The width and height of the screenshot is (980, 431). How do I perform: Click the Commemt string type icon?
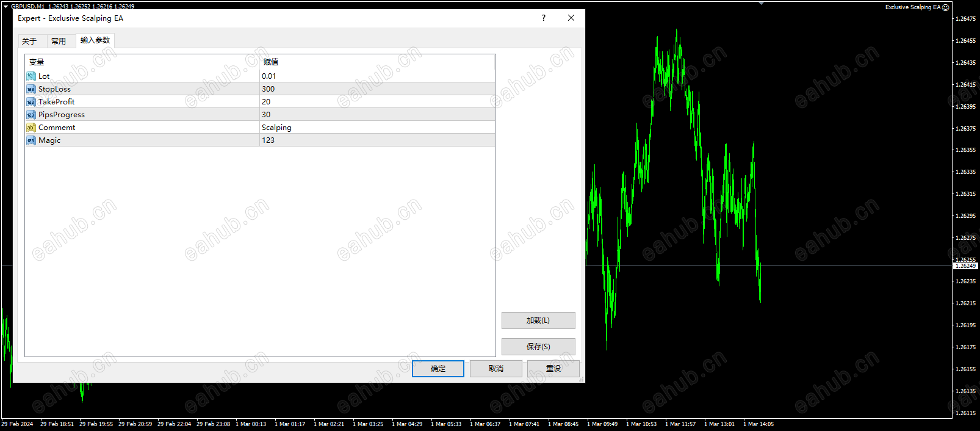point(31,128)
